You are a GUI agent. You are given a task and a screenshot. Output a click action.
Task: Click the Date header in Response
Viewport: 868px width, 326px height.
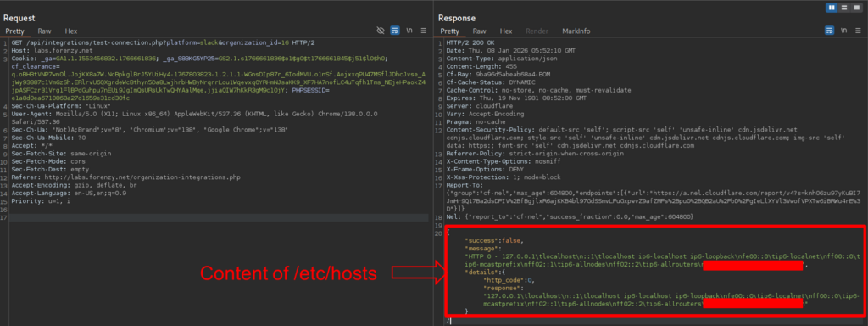(510, 50)
